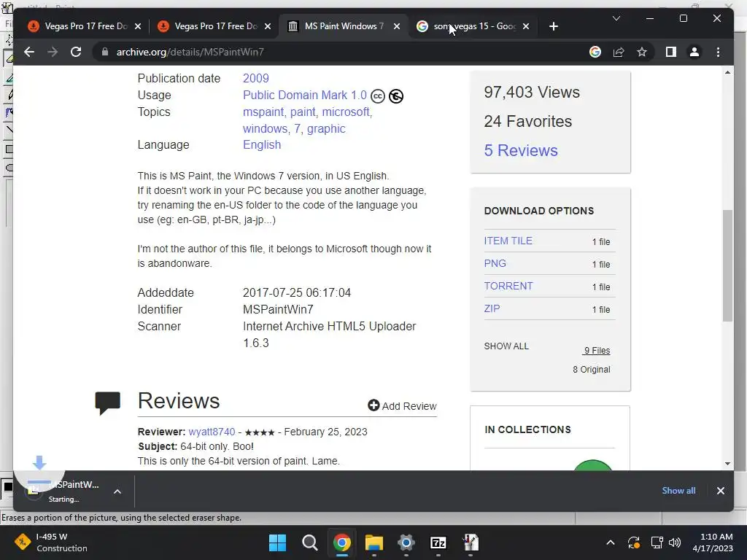This screenshot has height=560, width=747.
Task: Click the Add Review button
Action: coord(402,405)
